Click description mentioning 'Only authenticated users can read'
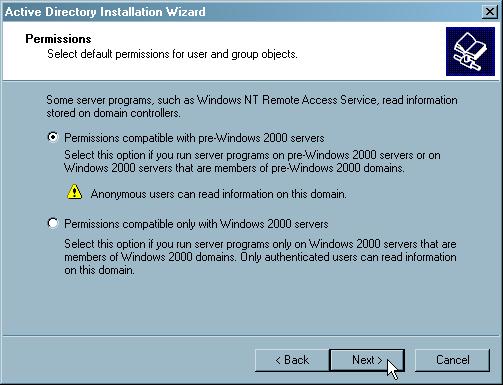The image size is (503, 385). pyautogui.click(x=260, y=257)
